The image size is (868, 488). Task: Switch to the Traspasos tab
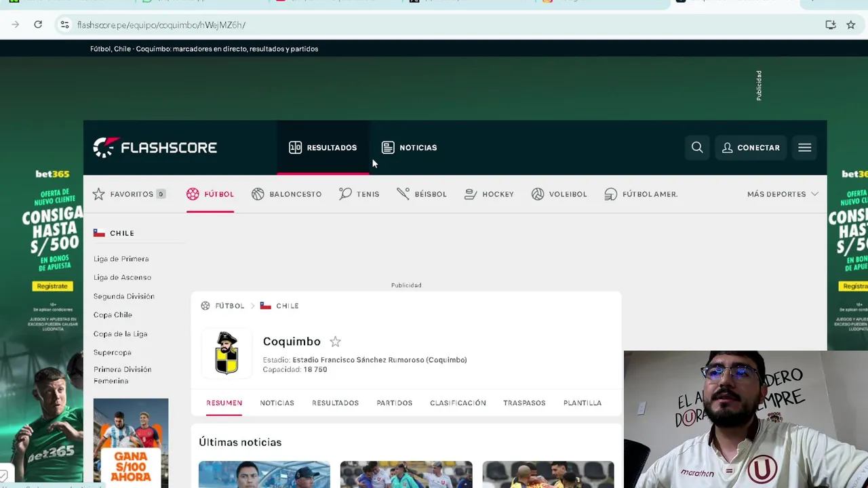coord(524,403)
